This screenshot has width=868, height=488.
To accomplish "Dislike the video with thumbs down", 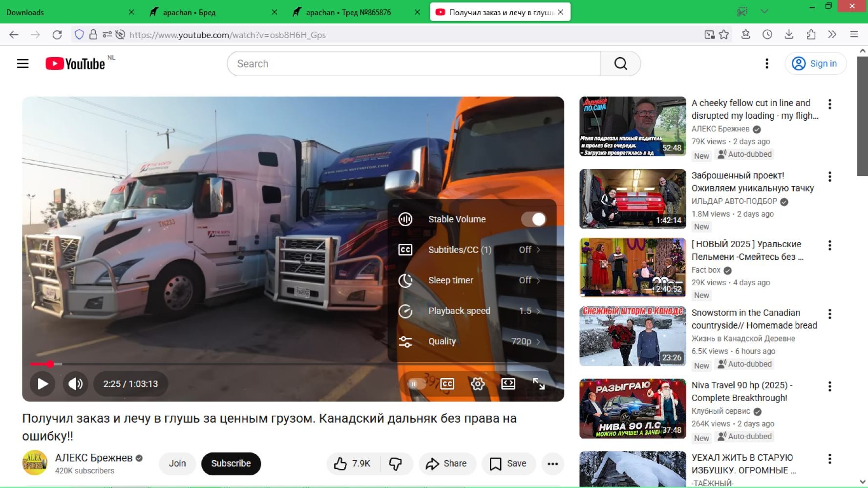I will coord(396,464).
